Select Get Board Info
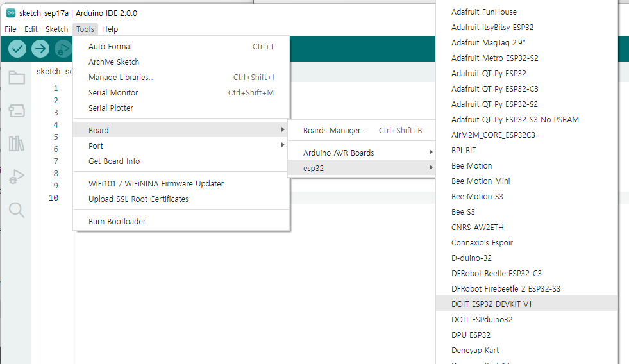Screen dimensions: 629x364 click(181, 161)
